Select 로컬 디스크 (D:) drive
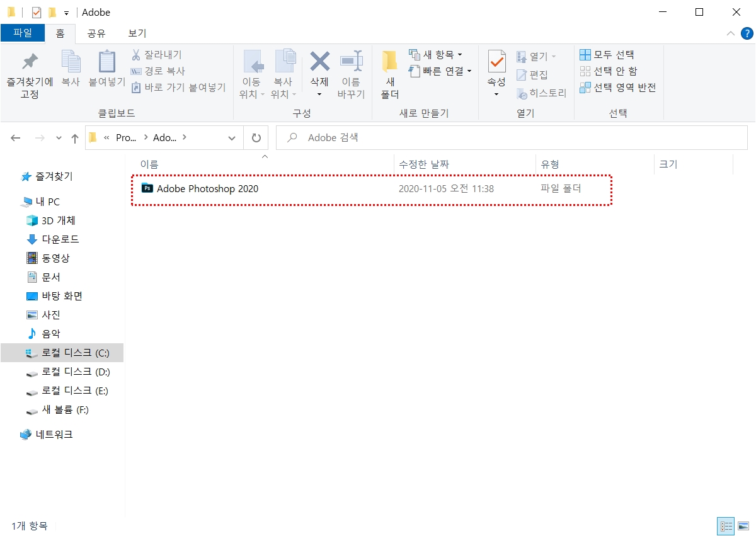Screen dimensions: 756x536 click(x=68, y=372)
